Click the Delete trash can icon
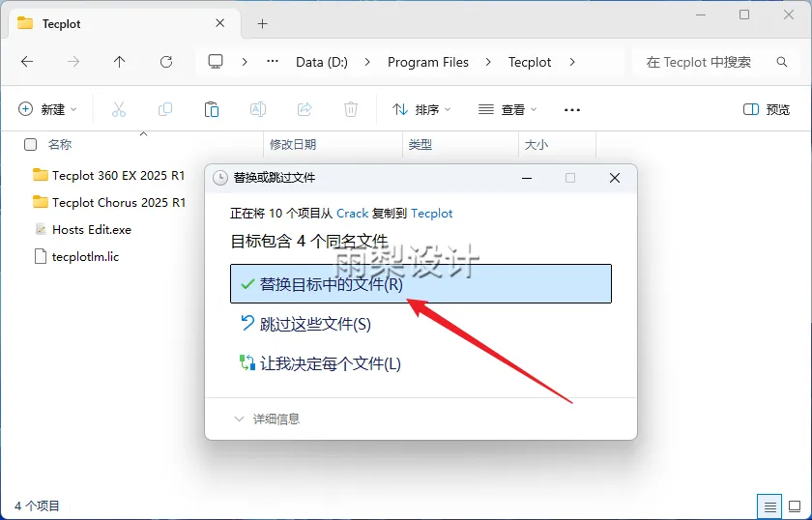 [351, 109]
